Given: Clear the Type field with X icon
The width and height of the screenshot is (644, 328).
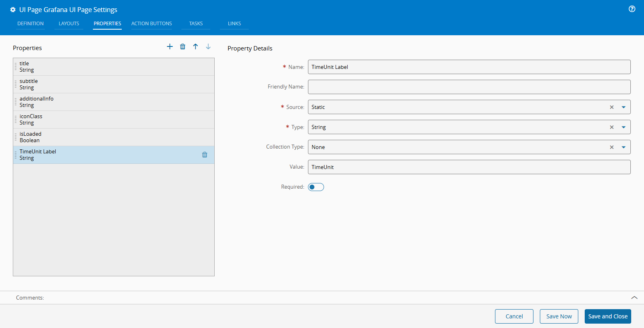Looking at the screenshot, I should click(612, 127).
